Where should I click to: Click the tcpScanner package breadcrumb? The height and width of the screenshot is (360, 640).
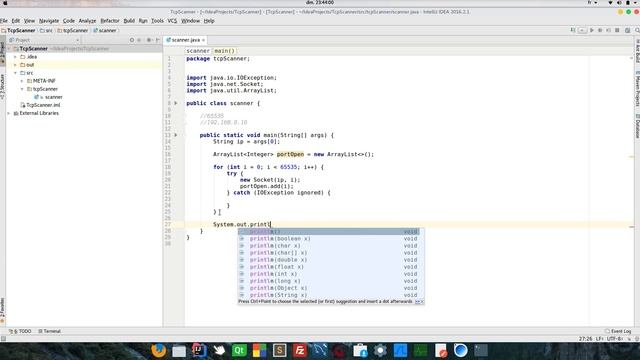click(x=73, y=31)
